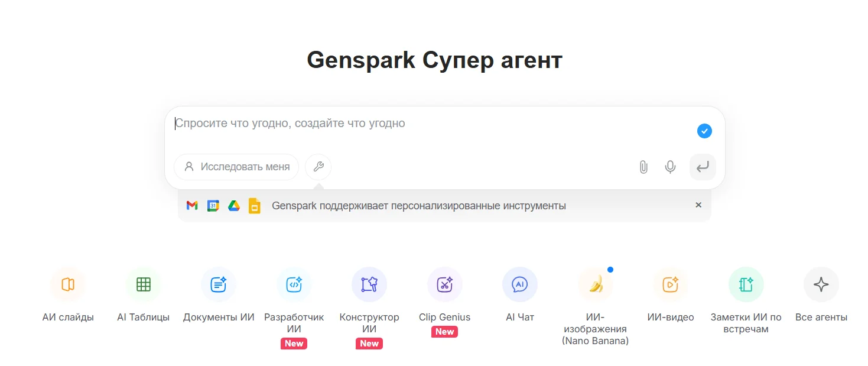Click the Google Calendar icon
Viewport: 868px width, 366px height.
click(x=213, y=205)
